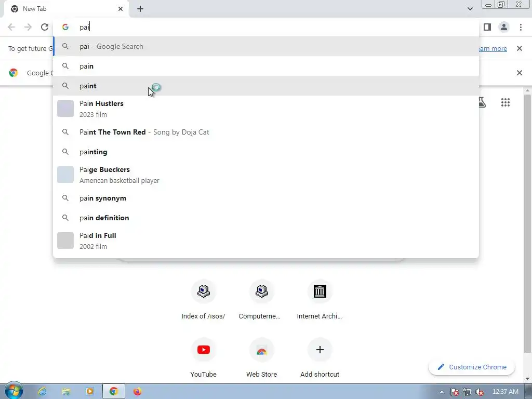532x399 pixels.
Task: Select 'Paige Bueckers' suggestion
Action: (x=266, y=175)
